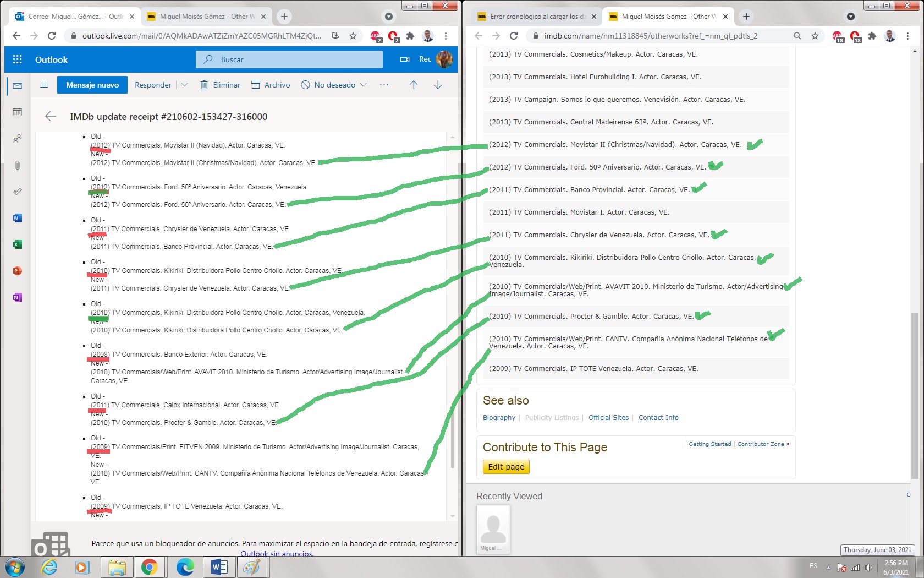
Task: Open the Biography link
Action: (x=499, y=417)
